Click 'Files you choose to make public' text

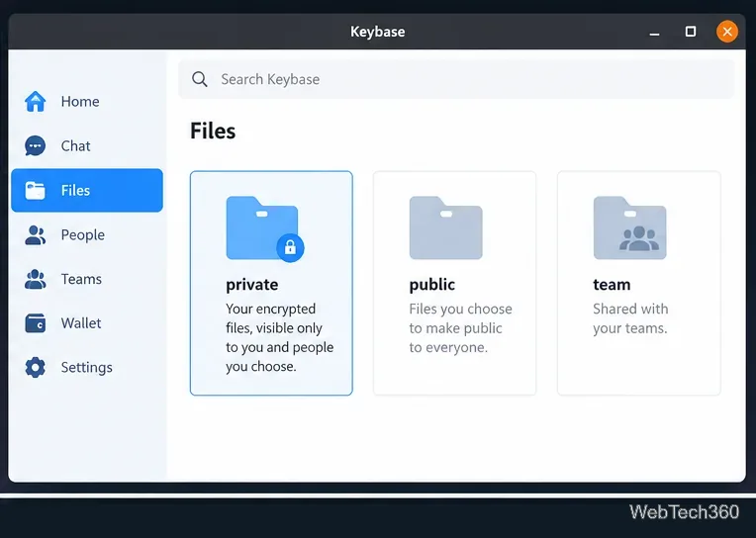pos(460,327)
